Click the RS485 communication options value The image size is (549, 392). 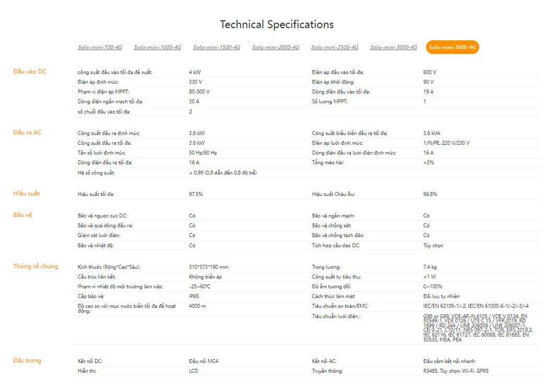(456, 371)
